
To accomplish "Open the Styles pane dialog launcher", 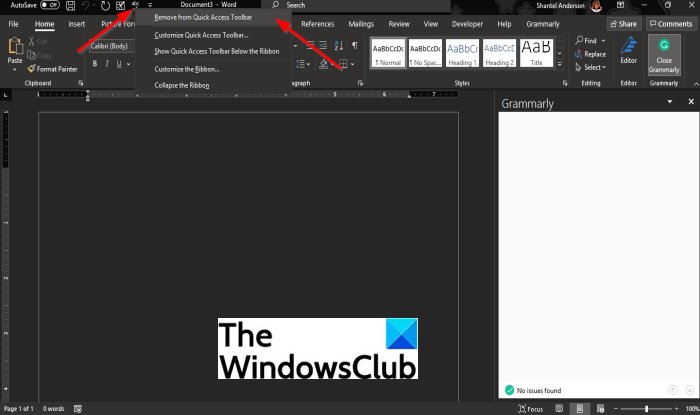I will (565, 83).
